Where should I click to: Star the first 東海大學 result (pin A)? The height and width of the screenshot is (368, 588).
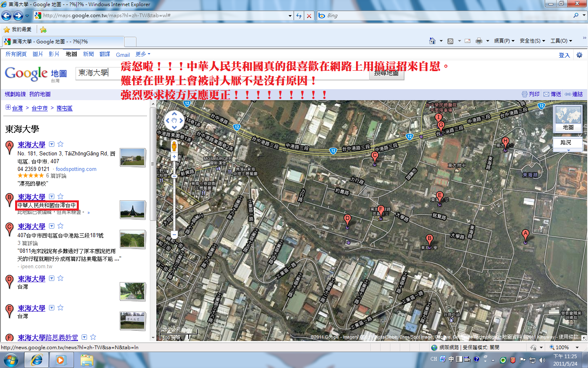coord(60,144)
